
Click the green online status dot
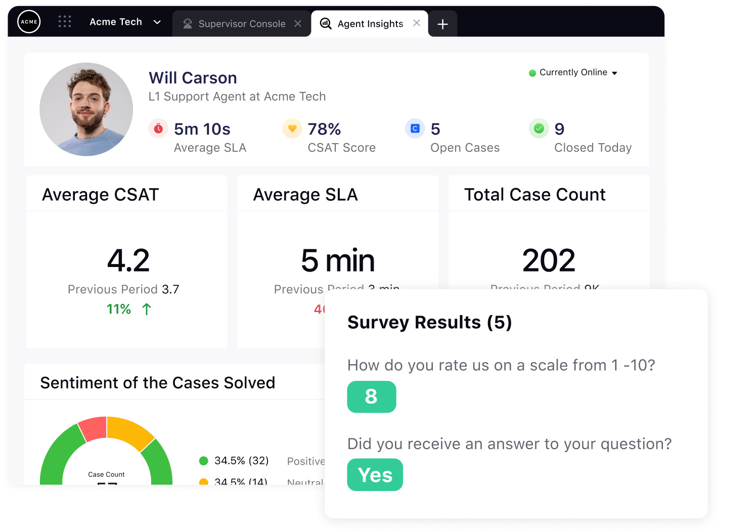532,73
